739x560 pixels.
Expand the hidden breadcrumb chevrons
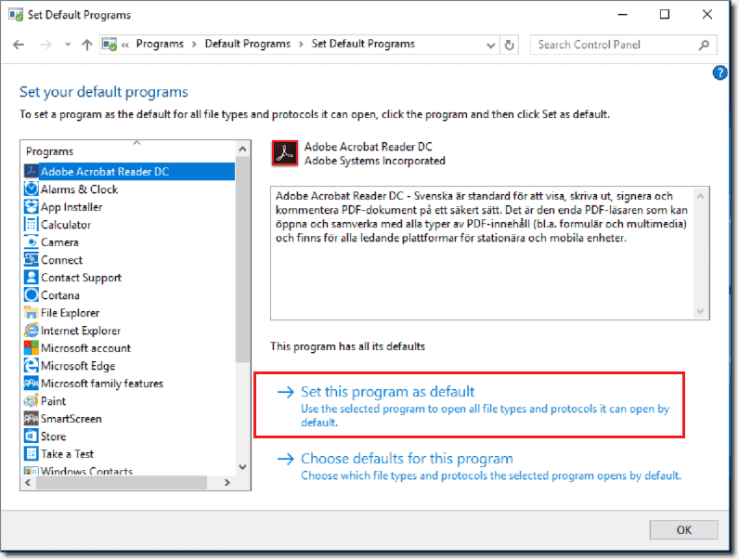pos(125,45)
